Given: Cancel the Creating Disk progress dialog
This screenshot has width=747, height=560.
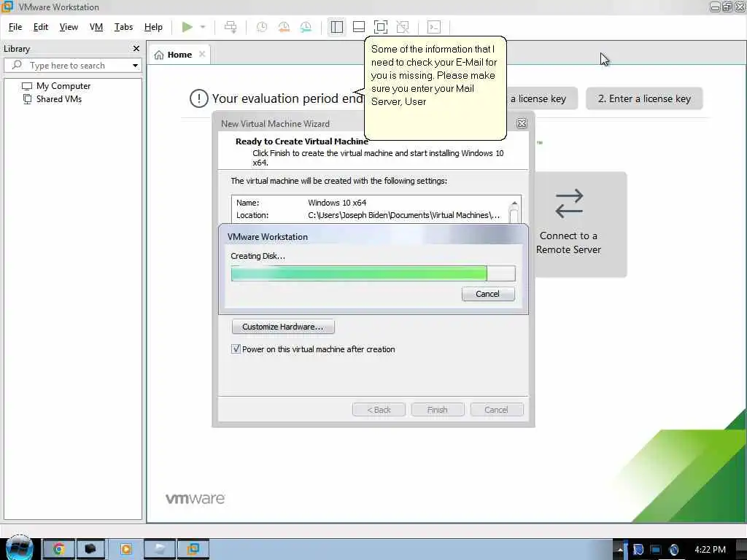Looking at the screenshot, I should pyautogui.click(x=488, y=294).
